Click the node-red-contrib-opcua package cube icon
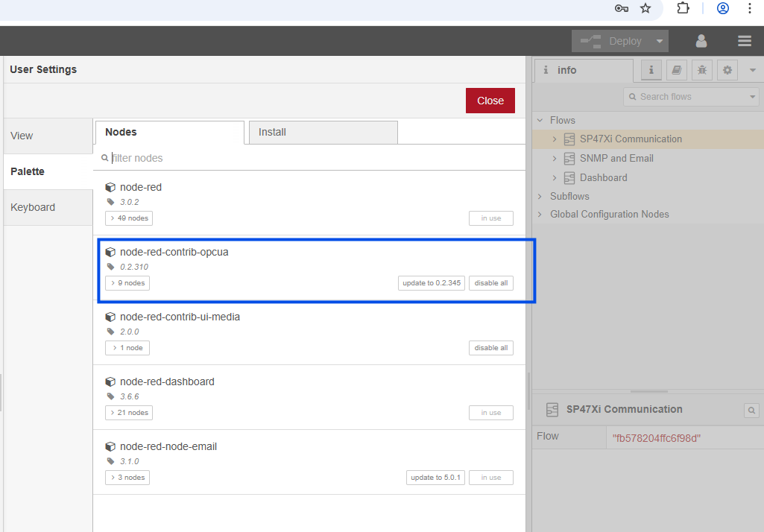 tap(110, 252)
